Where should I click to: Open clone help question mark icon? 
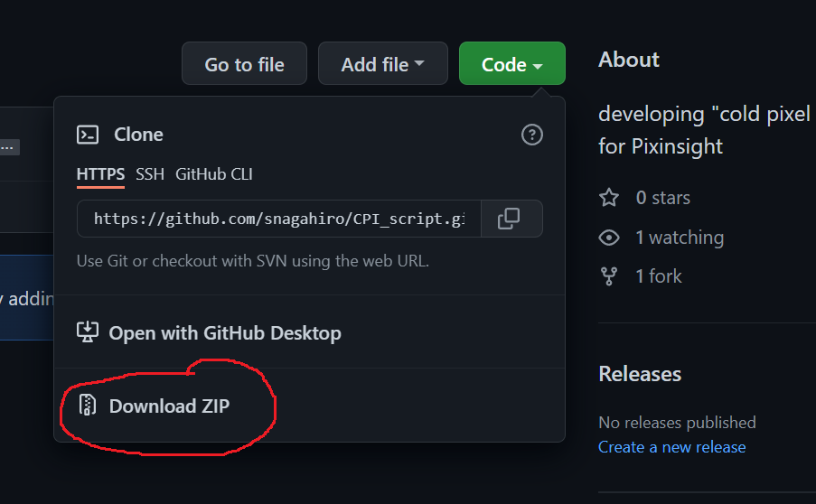[532, 135]
